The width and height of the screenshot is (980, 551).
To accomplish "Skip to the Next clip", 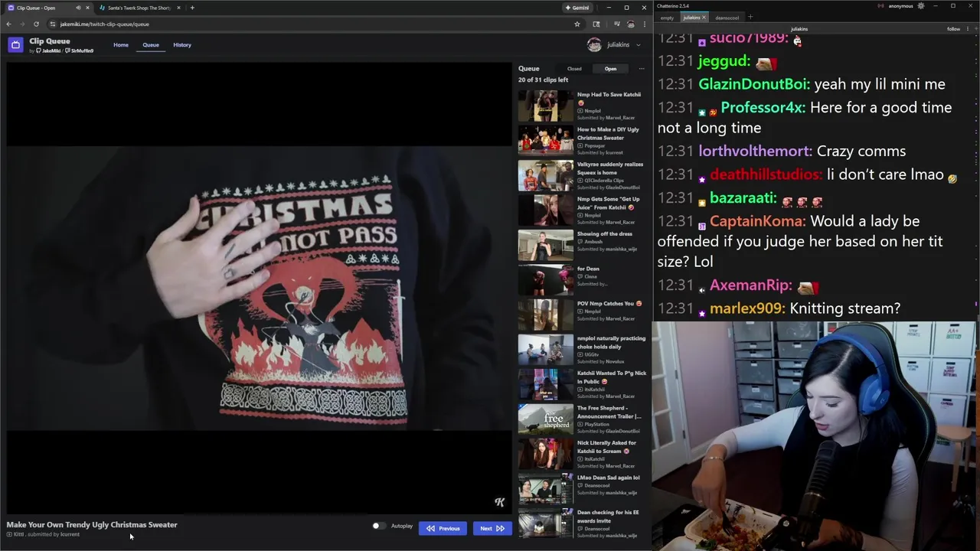I will (x=492, y=528).
